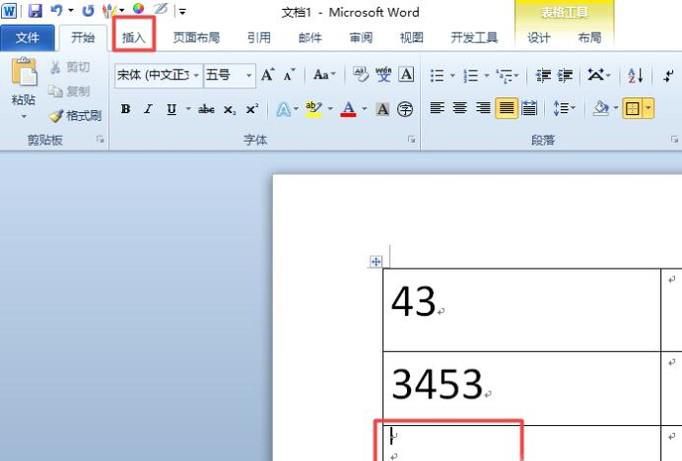Image resolution: width=682 pixels, height=461 pixels.
Task: Click the Bullets list icon
Action: point(437,75)
